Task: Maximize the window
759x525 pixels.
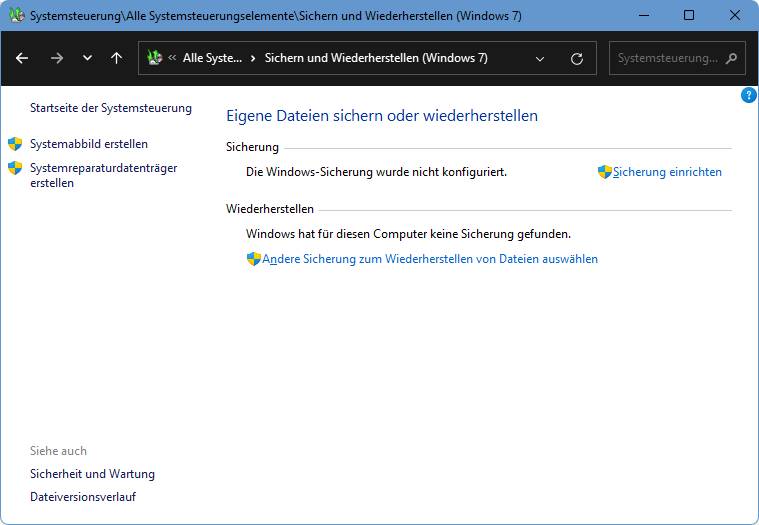Action: (689, 15)
